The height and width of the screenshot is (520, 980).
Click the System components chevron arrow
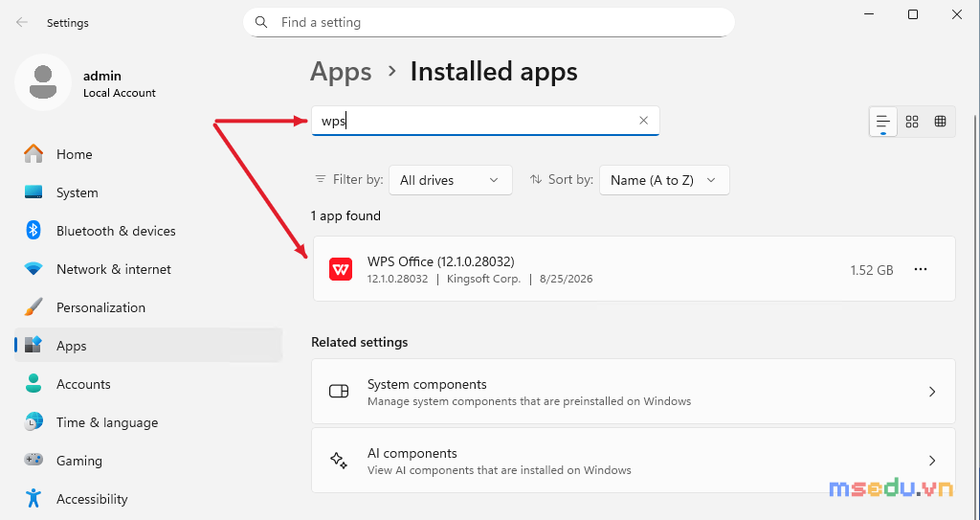932,392
